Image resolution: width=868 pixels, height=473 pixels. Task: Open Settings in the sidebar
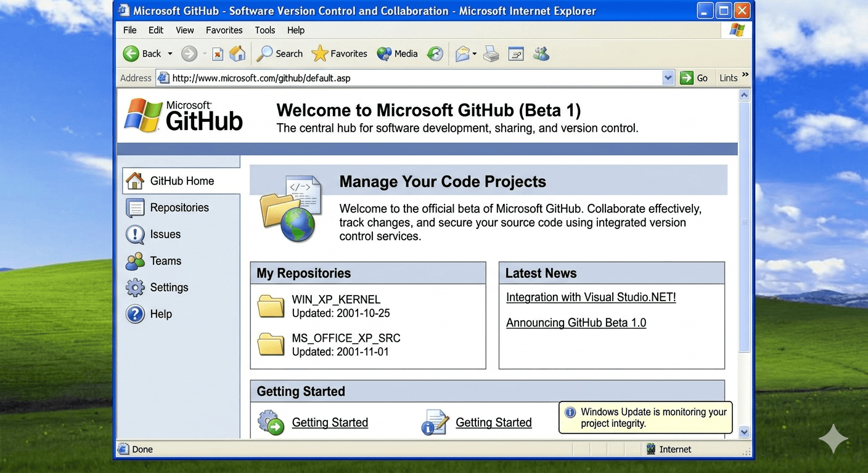coord(169,288)
